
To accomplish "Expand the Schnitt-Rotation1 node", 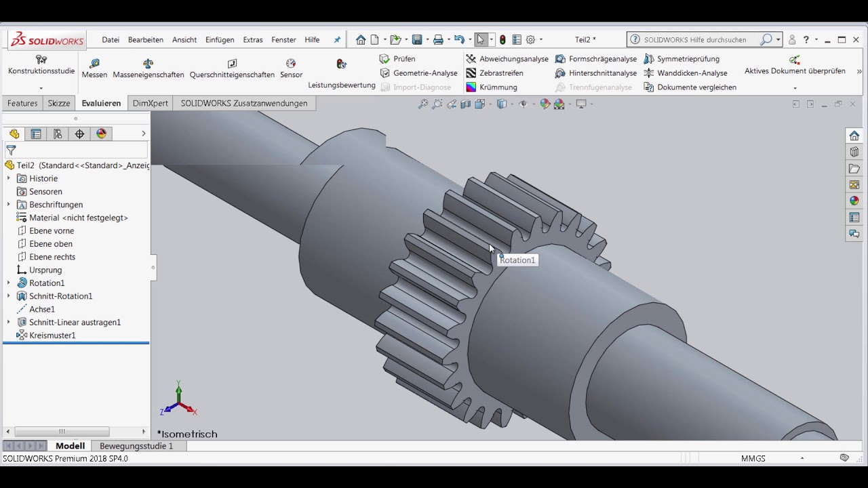I will pyautogui.click(x=9, y=296).
